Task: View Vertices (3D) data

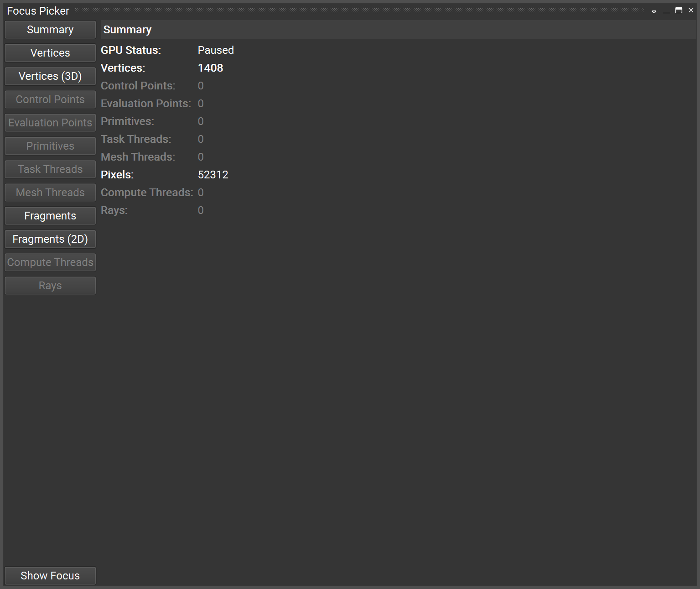Action: 50,76
